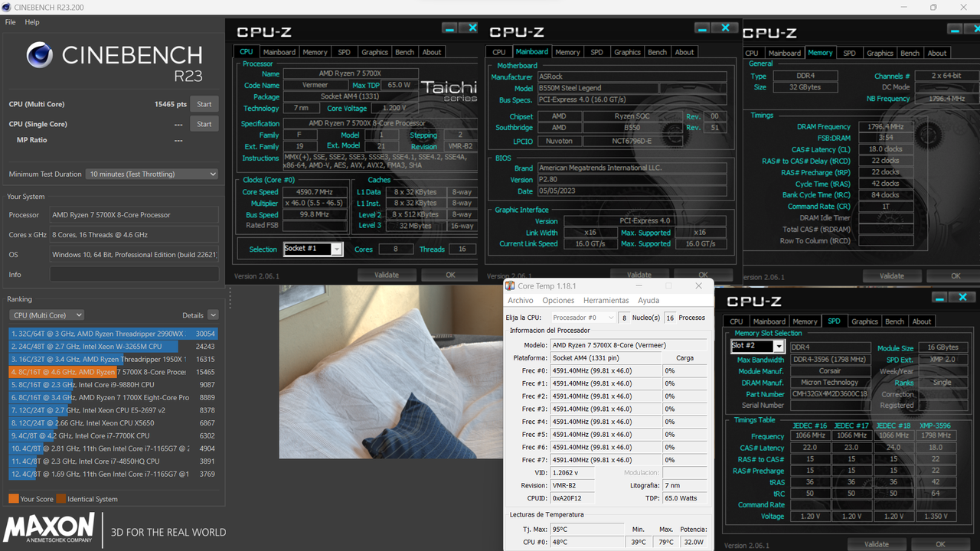Maximize the Cinebench main window
Screen dimensions: 980x551
(933, 7)
